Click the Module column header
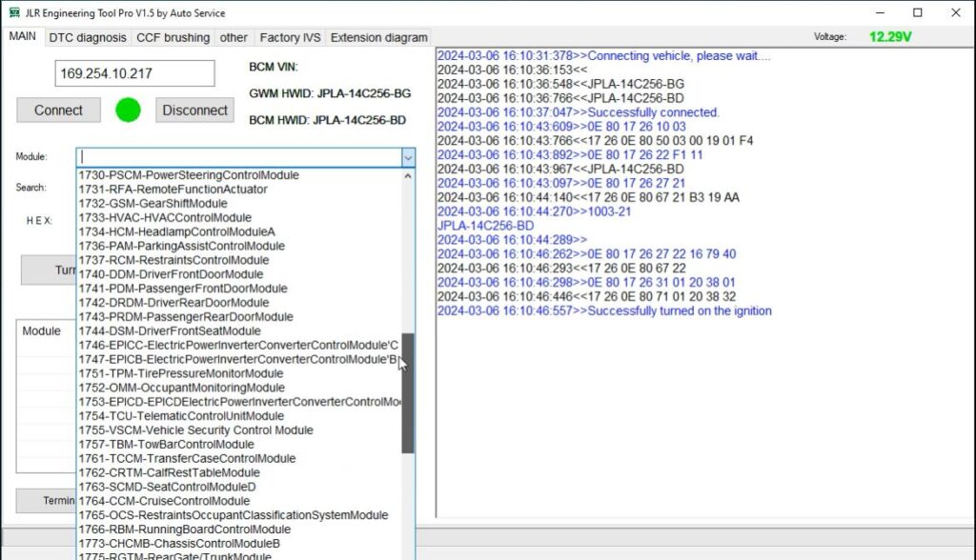 42,331
